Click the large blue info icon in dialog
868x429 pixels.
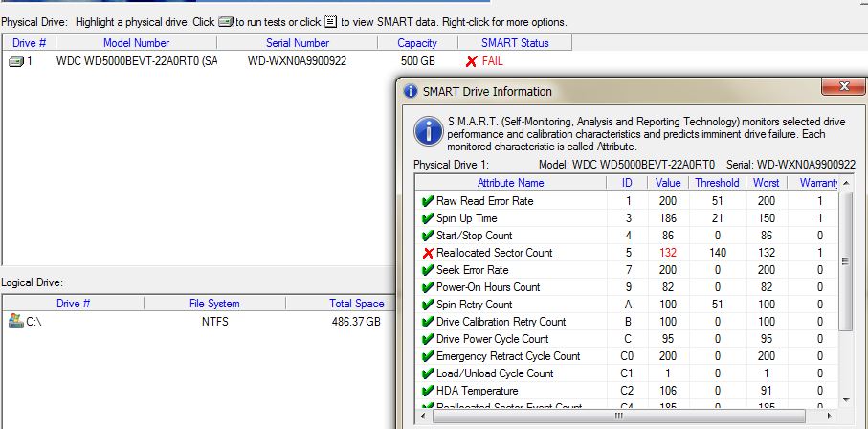(430, 131)
